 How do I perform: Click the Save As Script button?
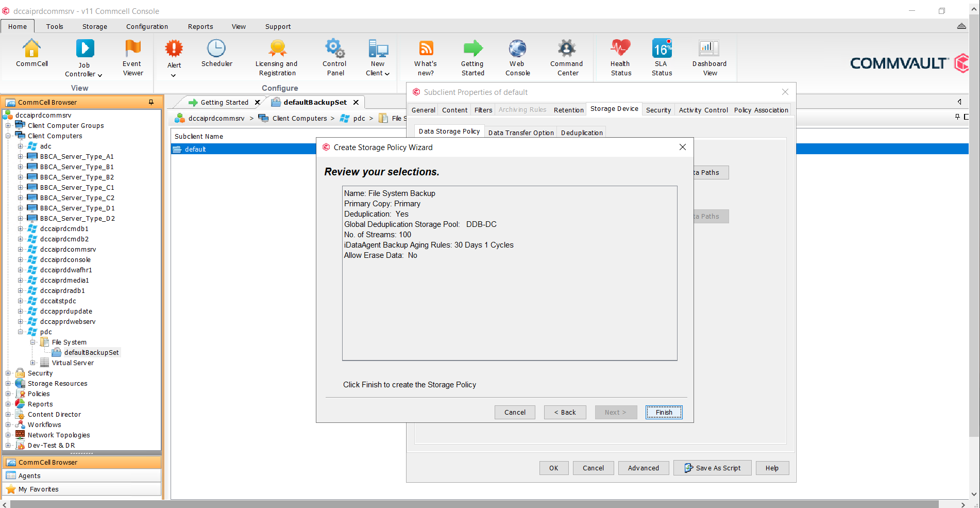(x=712, y=468)
